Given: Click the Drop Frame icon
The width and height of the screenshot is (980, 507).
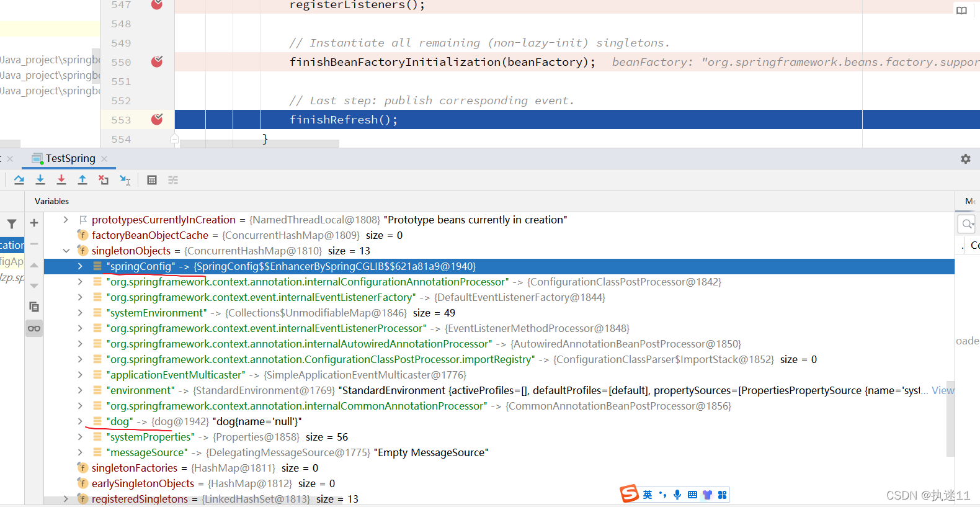Looking at the screenshot, I should 104,180.
